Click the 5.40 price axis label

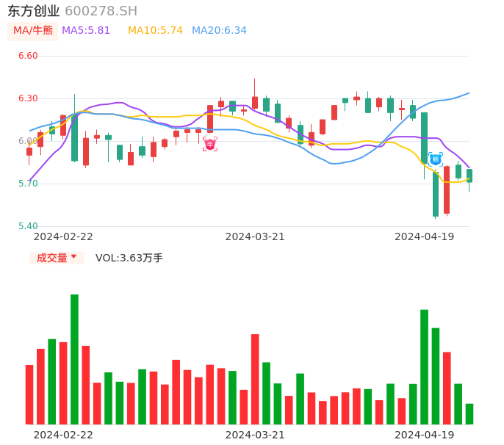pyautogui.click(x=28, y=226)
